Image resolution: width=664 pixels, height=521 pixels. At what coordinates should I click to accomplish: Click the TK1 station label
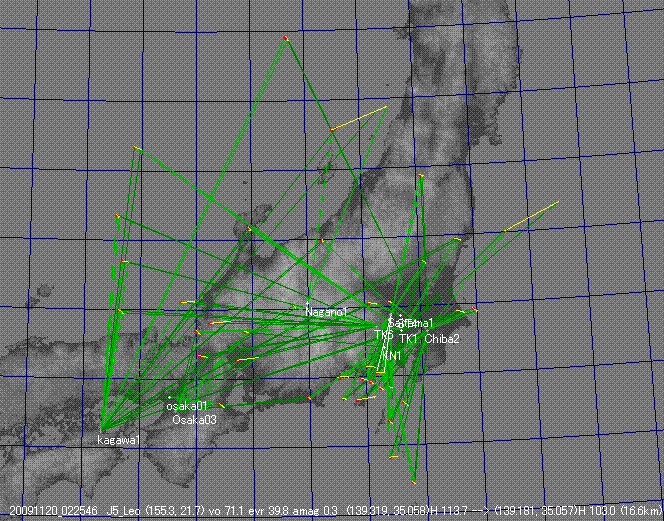(x=409, y=339)
